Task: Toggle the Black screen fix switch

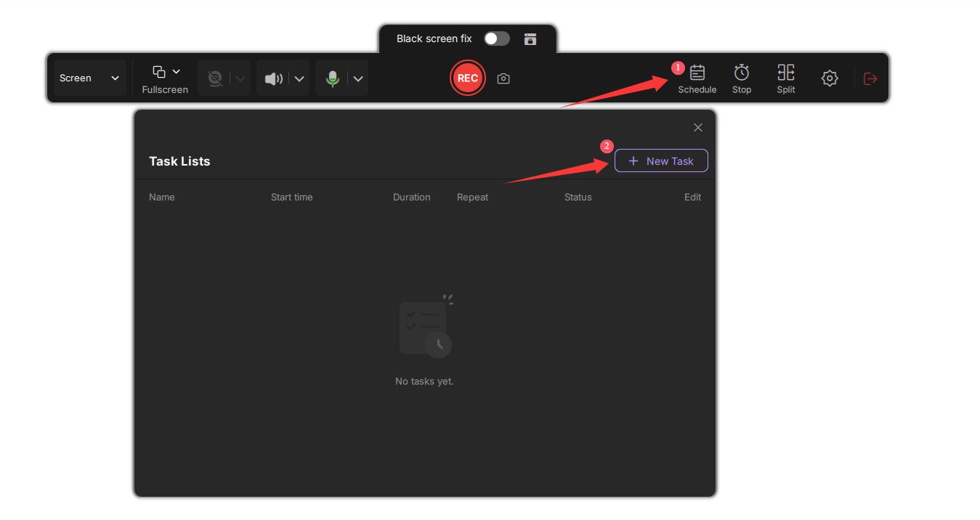Action: click(x=497, y=38)
